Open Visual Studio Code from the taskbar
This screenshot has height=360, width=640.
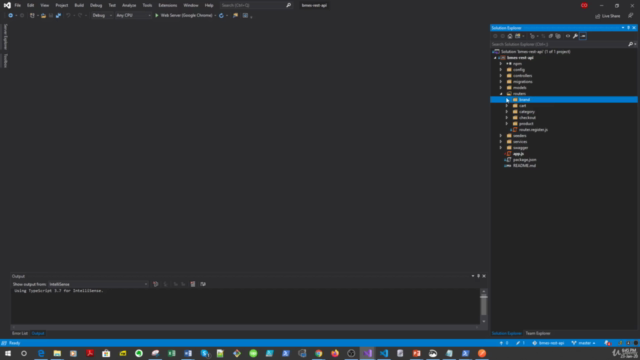click(384, 353)
